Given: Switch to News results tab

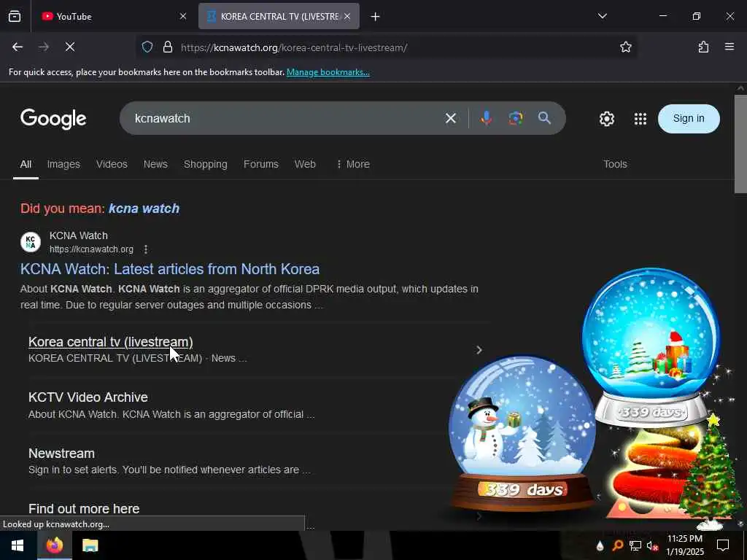Looking at the screenshot, I should pos(156,164).
